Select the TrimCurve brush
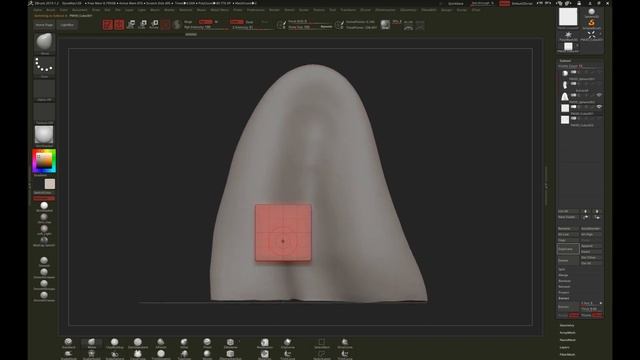Image resolution: width=640 pixels, height=360 pixels. click(345, 355)
